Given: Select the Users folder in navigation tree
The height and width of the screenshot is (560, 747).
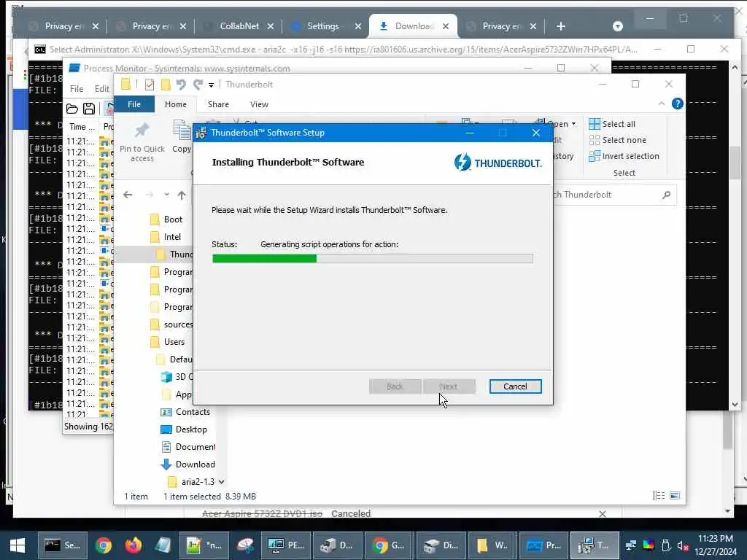Looking at the screenshot, I should click(167, 342).
